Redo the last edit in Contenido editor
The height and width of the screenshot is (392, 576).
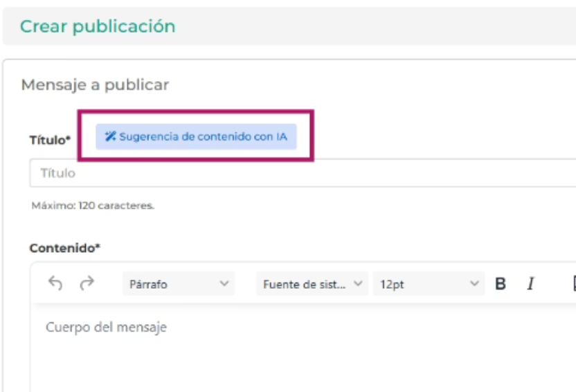[87, 284]
